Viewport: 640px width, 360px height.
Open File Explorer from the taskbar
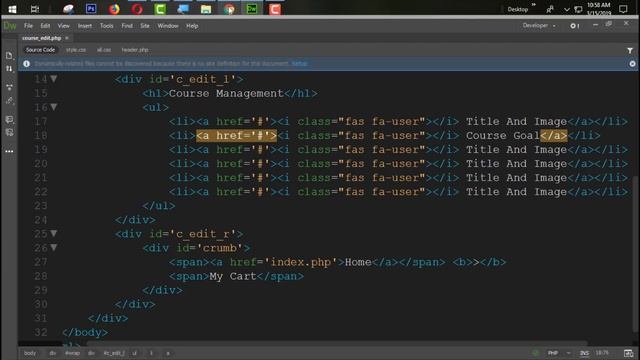[206, 9]
